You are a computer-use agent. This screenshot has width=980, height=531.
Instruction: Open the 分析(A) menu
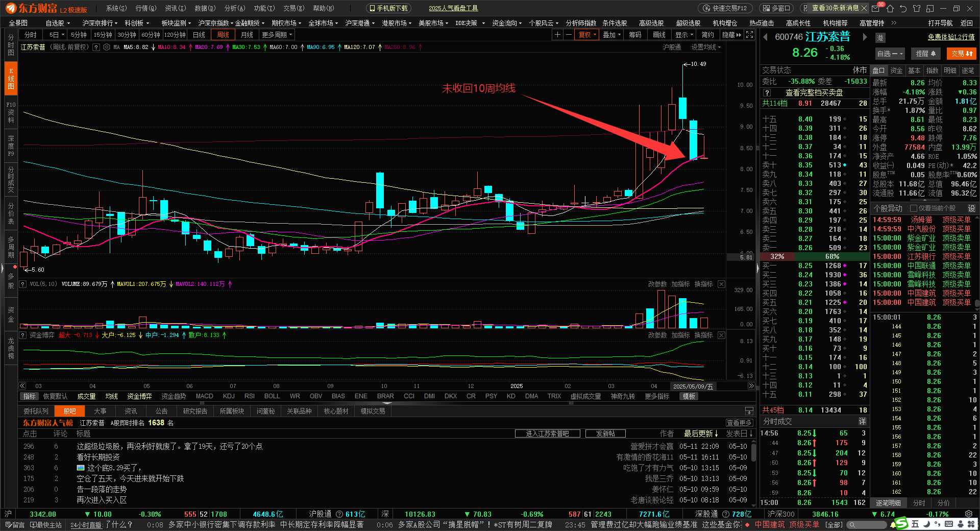tap(235, 8)
